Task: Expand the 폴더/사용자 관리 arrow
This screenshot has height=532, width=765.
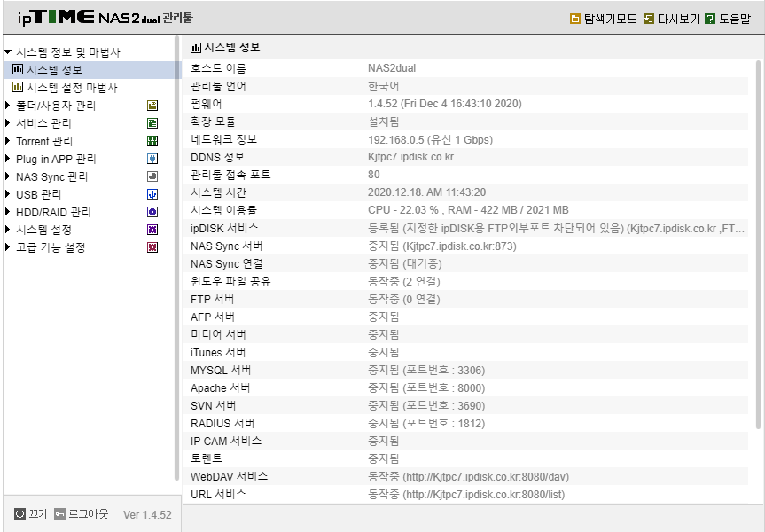Action: pyautogui.click(x=7, y=105)
